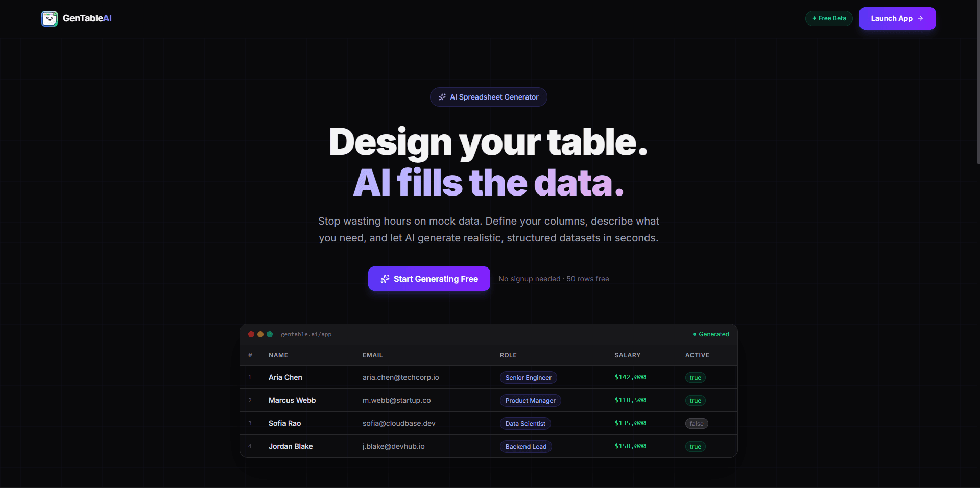
Task: Toggle Sofia Rao's false active status
Action: pos(697,423)
